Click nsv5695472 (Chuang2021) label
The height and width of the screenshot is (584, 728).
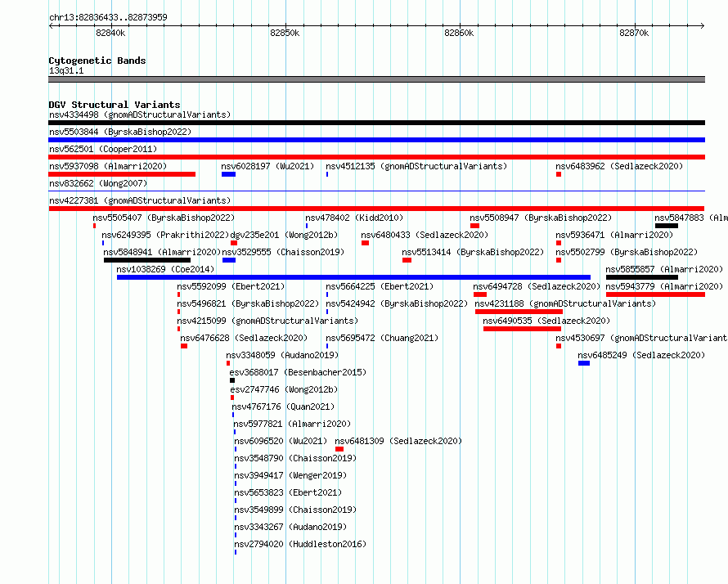coord(382,338)
